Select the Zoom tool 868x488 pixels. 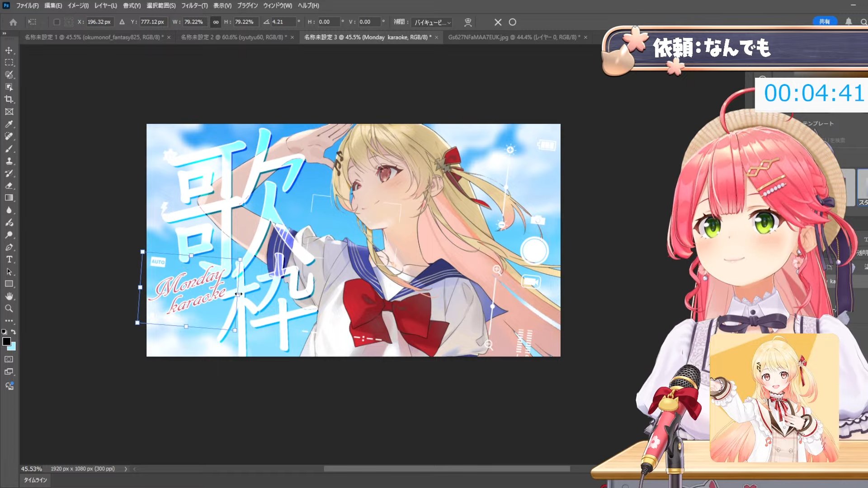pyautogui.click(x=9, y=308)
